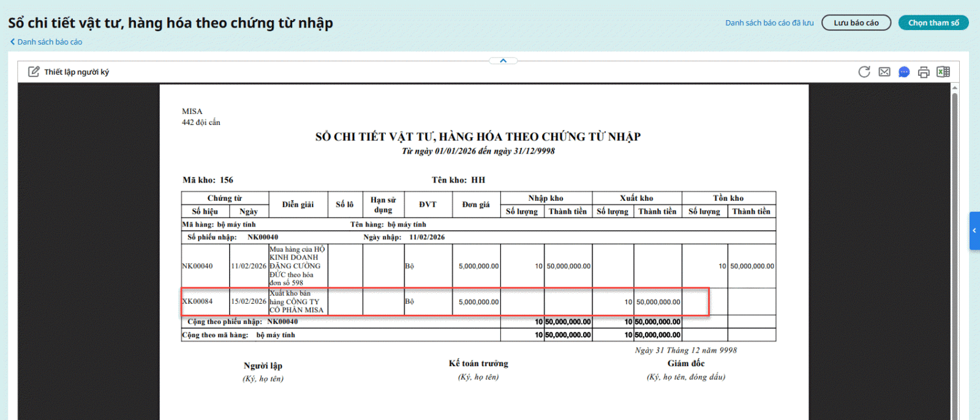Image resolution: width=980 pixels, height=420 pixels.
Task: Click the Kế toán trưởng signature label
Action: (478, 363)
